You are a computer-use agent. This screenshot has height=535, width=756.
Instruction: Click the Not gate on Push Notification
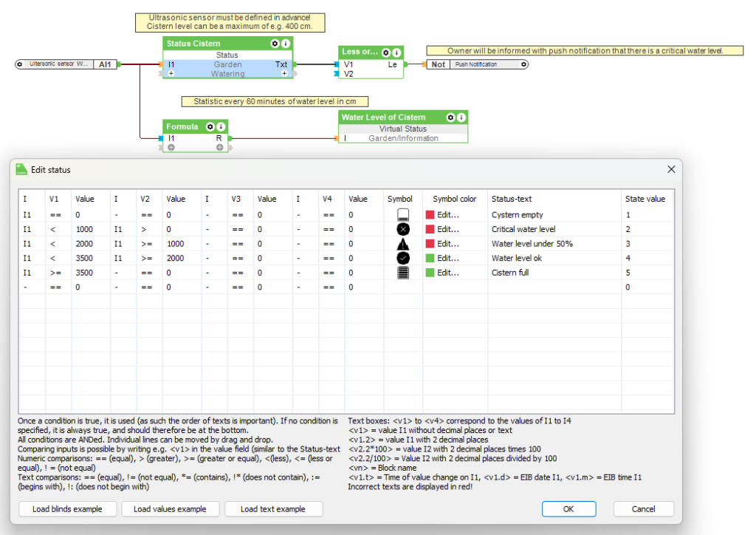[439, 64]
